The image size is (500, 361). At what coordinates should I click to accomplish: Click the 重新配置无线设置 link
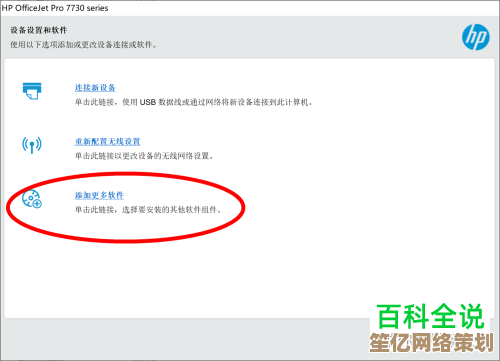(107, 142)
